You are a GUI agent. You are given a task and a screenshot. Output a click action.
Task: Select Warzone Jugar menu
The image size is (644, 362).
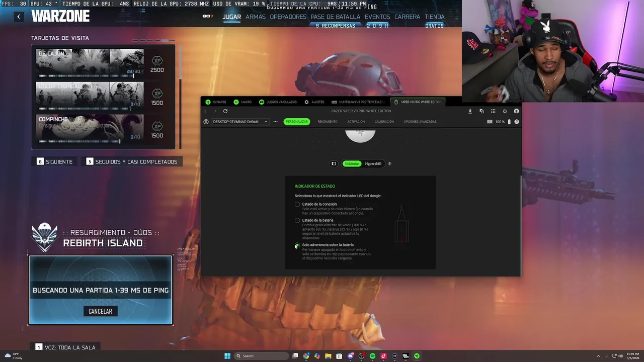232,17
